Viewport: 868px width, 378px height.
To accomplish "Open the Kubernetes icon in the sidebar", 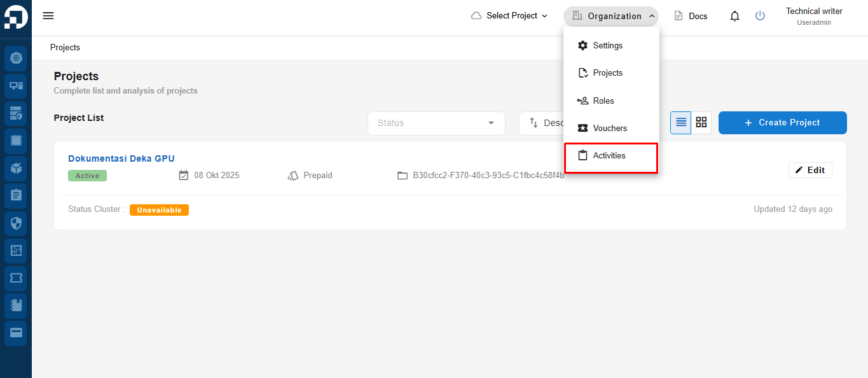I will (16, 59).
